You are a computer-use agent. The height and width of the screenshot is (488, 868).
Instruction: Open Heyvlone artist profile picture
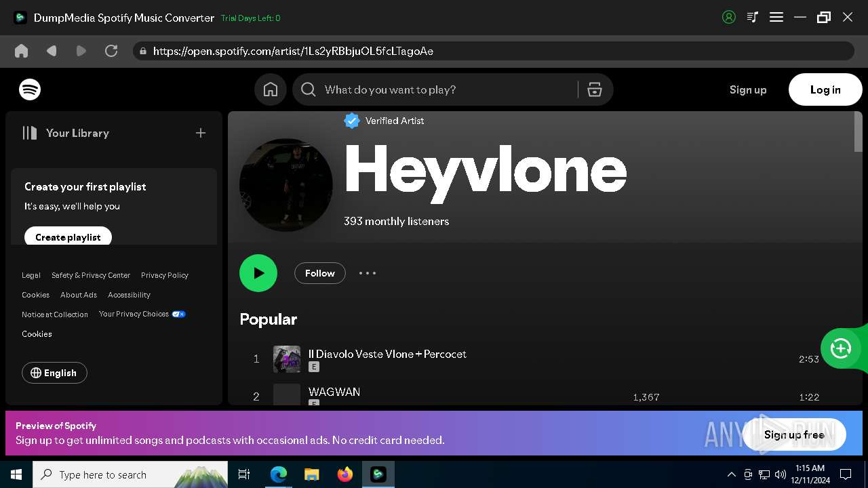(x=286, y=185)
